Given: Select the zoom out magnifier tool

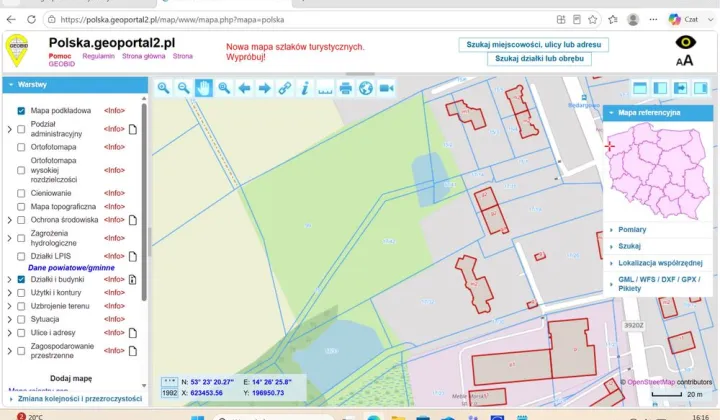Looking at the screenshot, I should pos(184,88).
